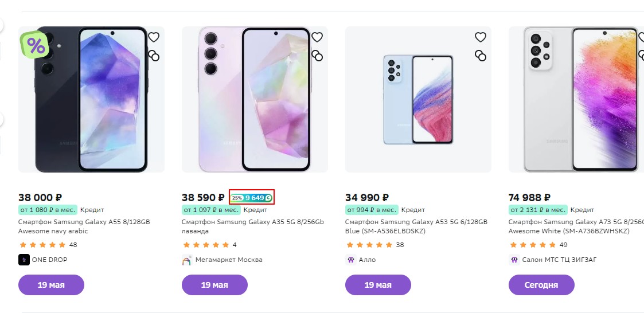Click credit offer от 1 080 ₽ в мес.
Viewport: 644px width, 313px height.
48,210
